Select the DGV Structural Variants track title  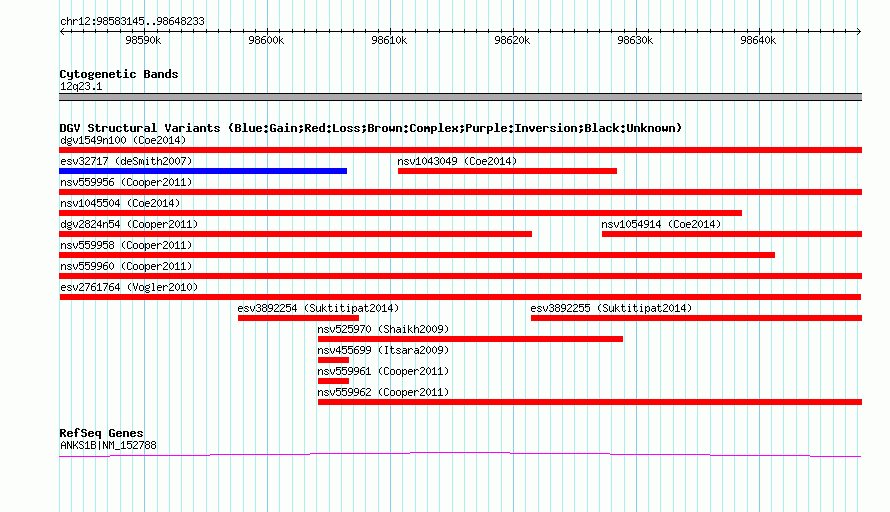point(371,128)
